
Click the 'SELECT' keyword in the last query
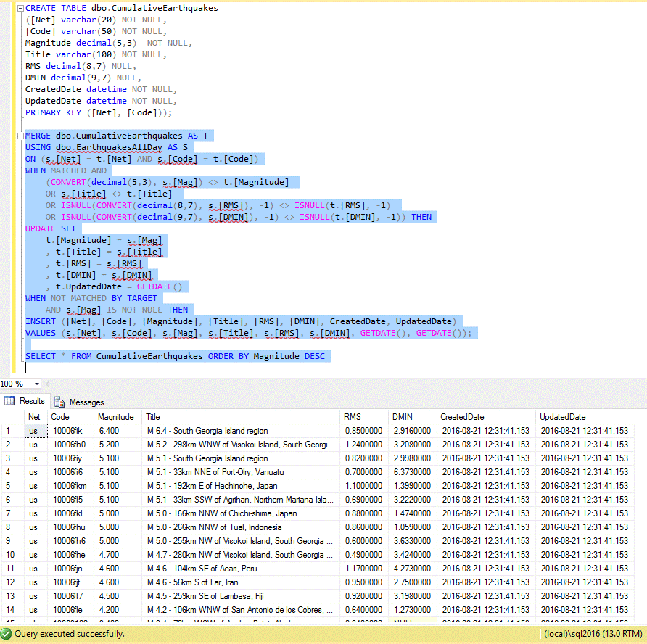click(41, 357)
